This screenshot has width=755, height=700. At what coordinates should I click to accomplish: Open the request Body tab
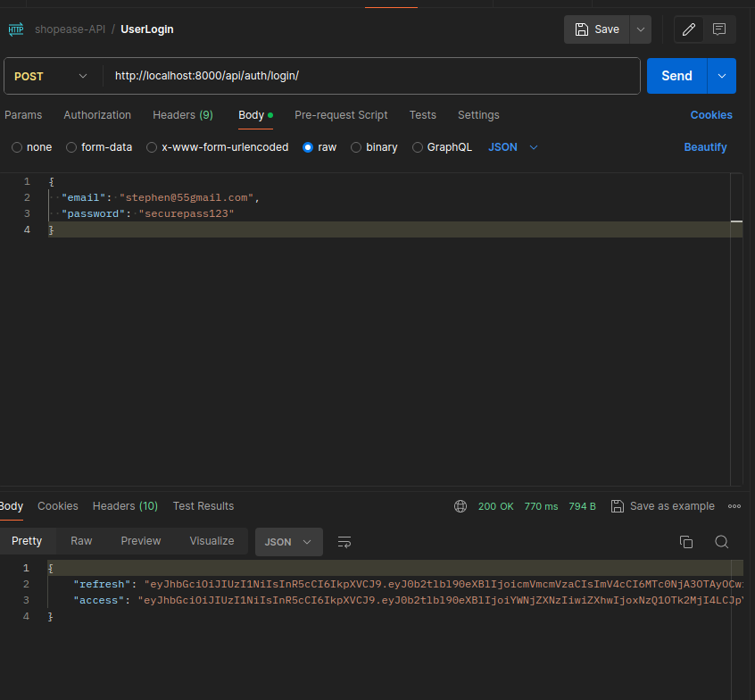[x=255, y=115]
